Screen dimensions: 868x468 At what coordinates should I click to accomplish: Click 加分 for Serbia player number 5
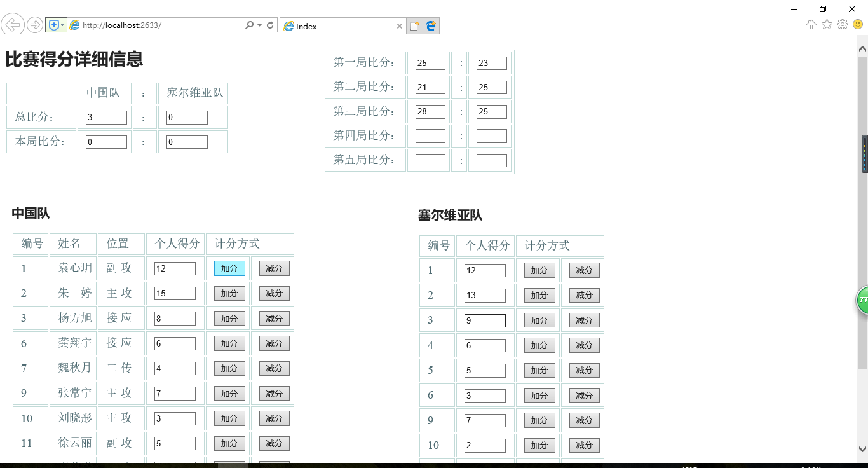click(x=539, y=370)
